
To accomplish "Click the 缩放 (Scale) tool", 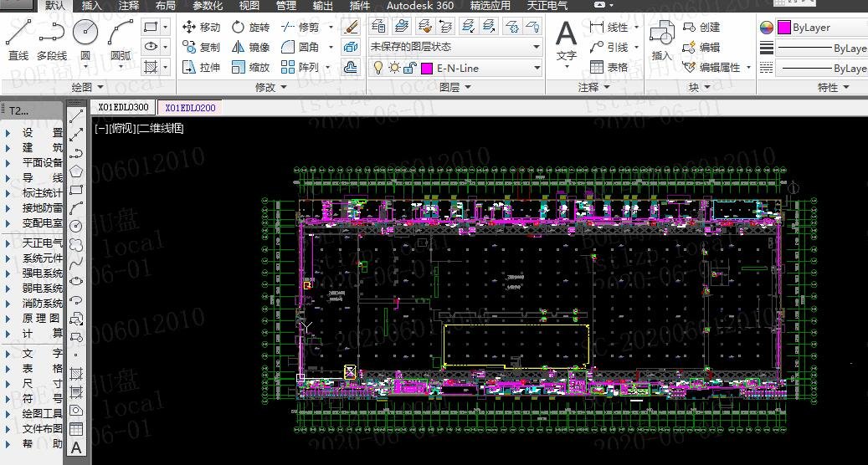I will pos(250,67).
